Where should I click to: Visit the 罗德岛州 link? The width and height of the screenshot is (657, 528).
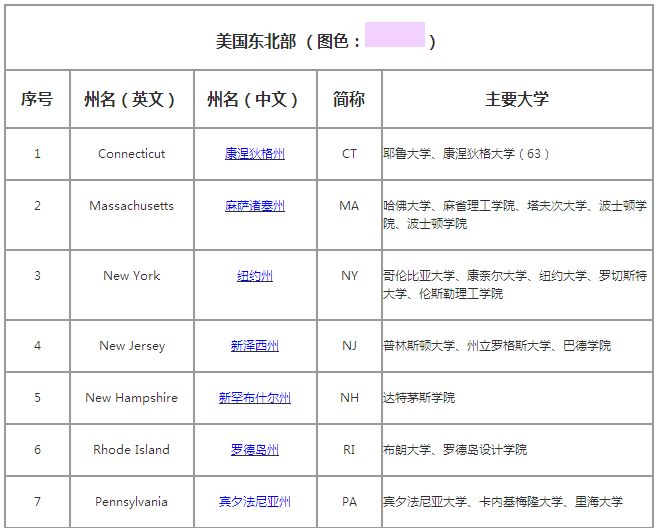pyautogui.click(x=254, y=450)
